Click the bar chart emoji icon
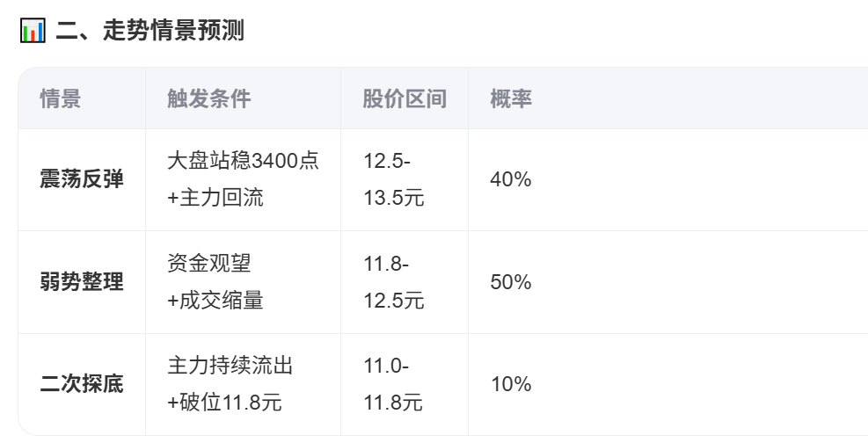Image resolution: width=868 pixels, height=443 pixels. [x=33, y=31]
